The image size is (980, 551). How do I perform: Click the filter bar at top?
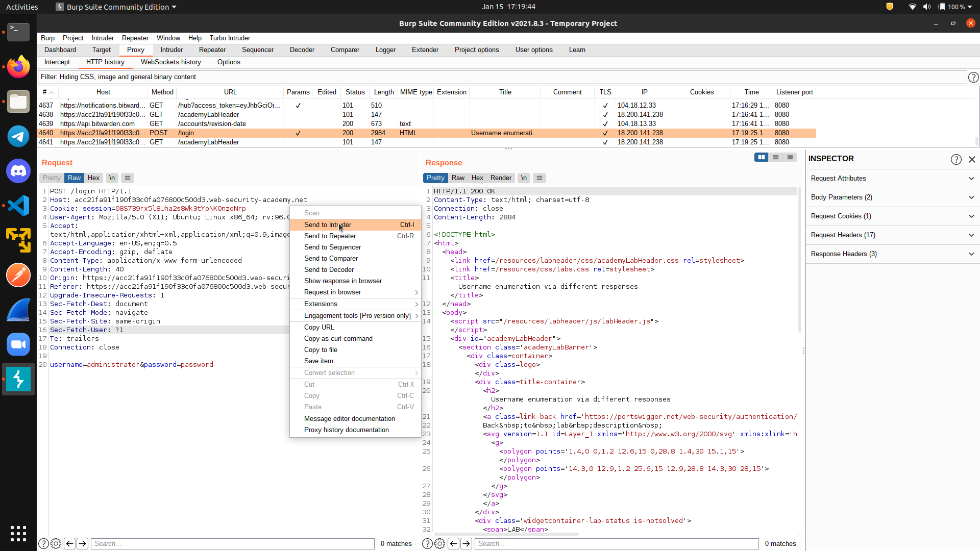508,76
